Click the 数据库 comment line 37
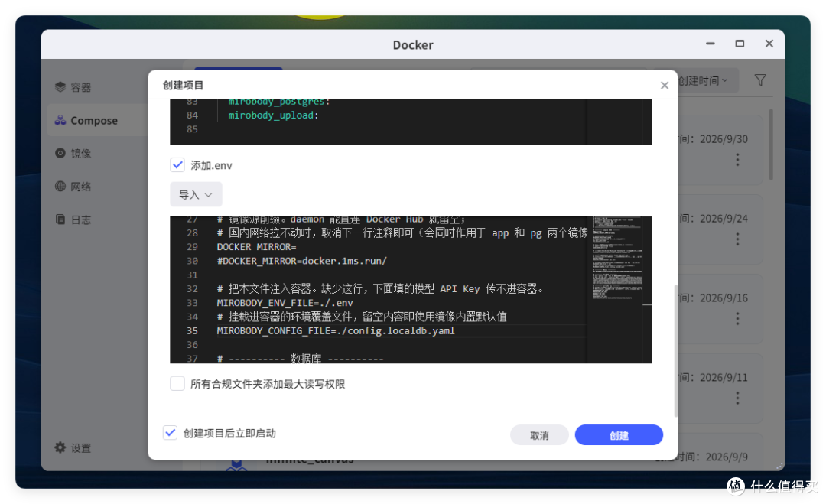Image resolution: width=826 pixels, height=504 pixels. (x=301, y=358)
